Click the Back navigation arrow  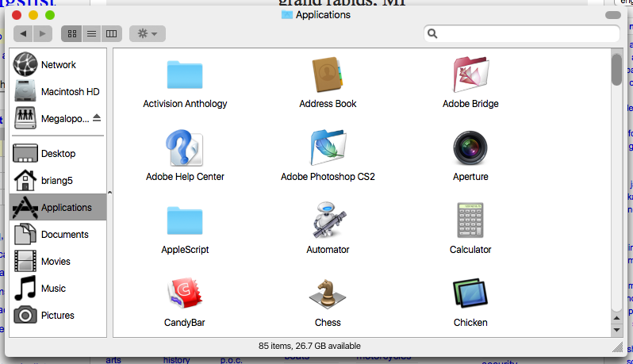23,33
